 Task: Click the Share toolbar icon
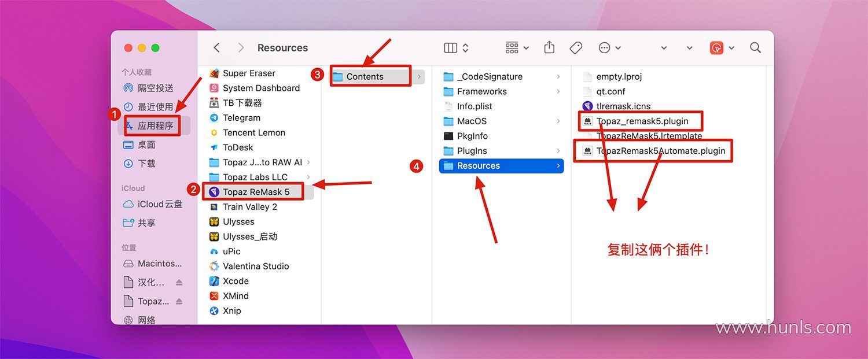[x=549, y=47]
